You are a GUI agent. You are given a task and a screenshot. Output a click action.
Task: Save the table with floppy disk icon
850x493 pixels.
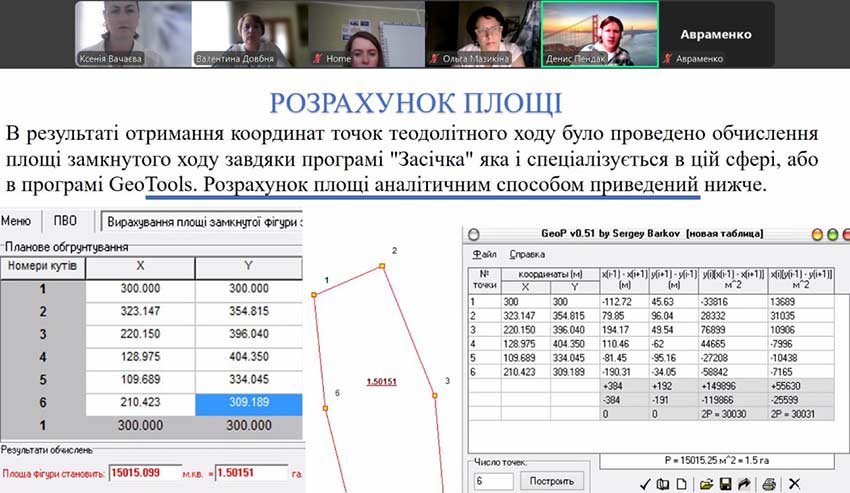click(724, 484)
